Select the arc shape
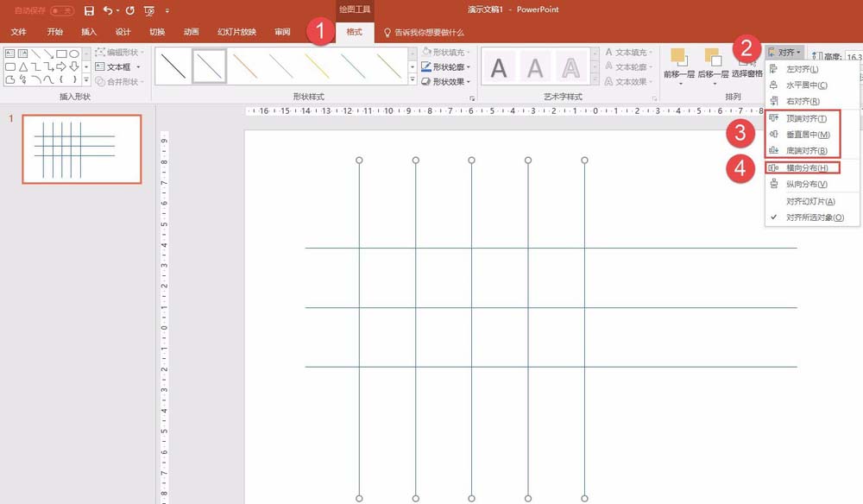Image resolution: width=863 pixels, height=504 pixels. pyautogui.click(x=35, y=79)
